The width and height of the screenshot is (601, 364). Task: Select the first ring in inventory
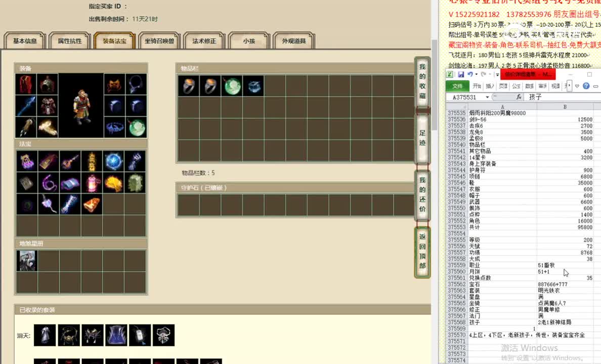pos(189,86)
